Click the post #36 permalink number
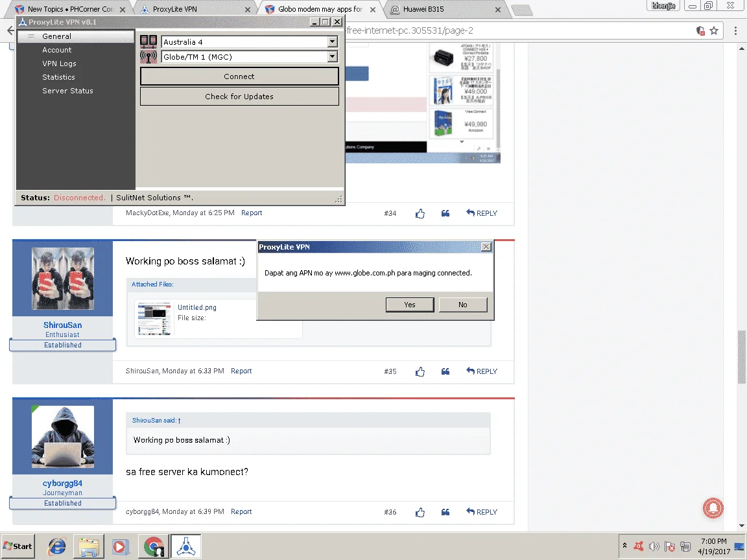The width and height of the screenshot is (747, 560). [x=390, y=513]
